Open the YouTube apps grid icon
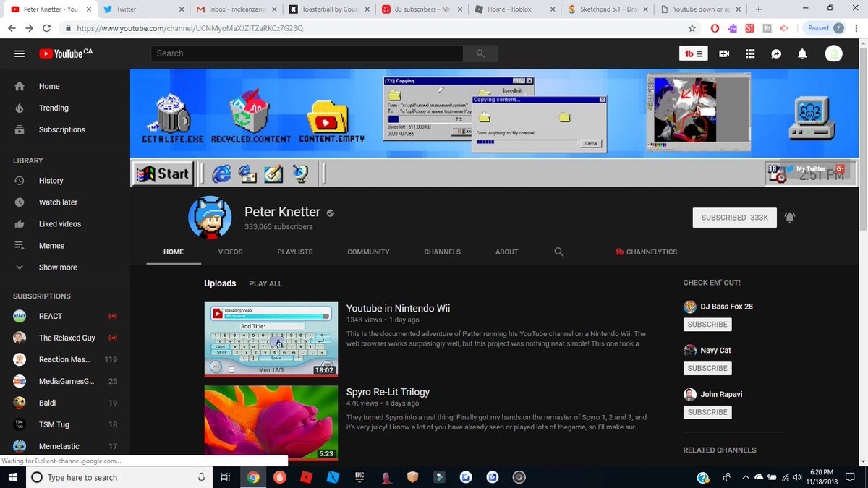The image size is (868, 488). click(x=750, y=53)
